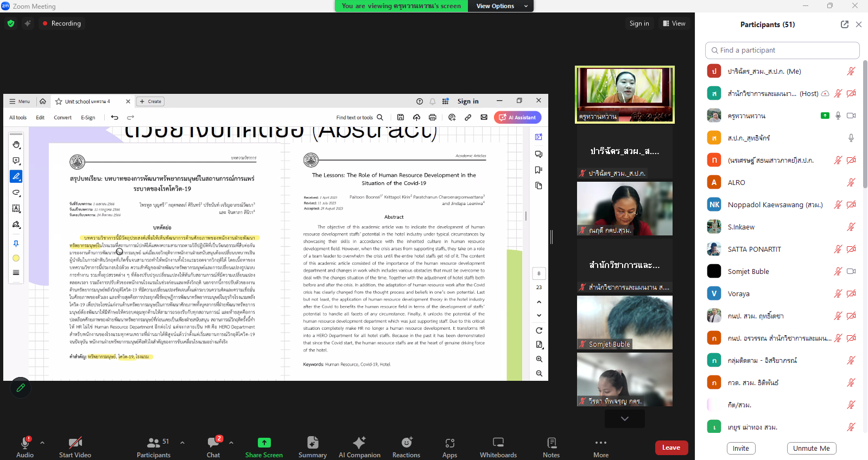The width and height of the screenshot is (868, 460).
Task: Redo the action in Acrobat
Action: [x=130, y=117]
